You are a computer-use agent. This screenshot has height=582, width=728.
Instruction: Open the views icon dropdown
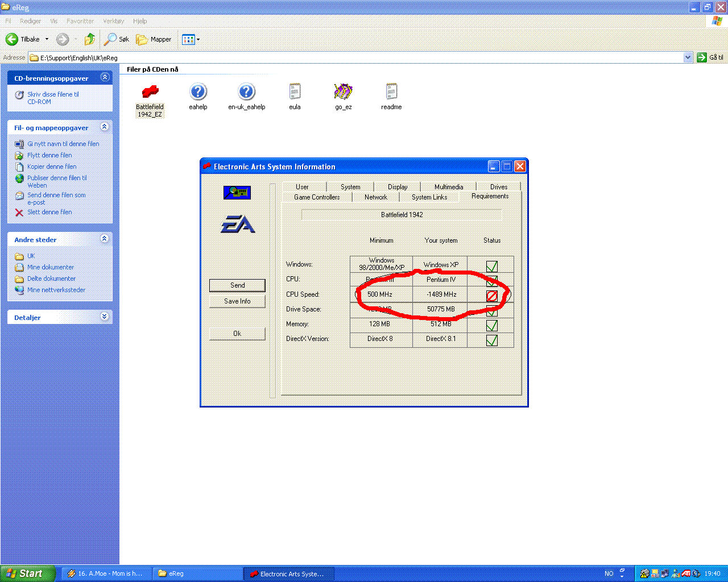191,39
